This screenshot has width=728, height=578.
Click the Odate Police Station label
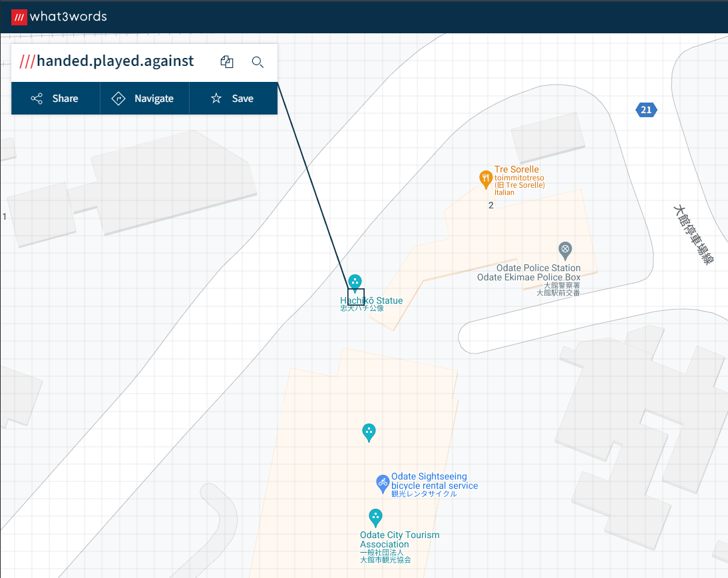click(x=538, y=268)
